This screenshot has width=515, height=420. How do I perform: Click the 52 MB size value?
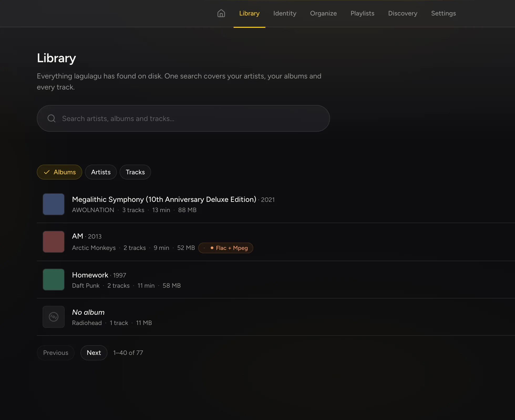pyautogui.click(x=186, y=248)
